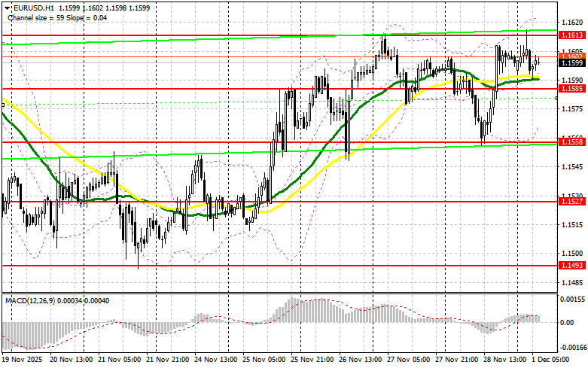This screenshot has width=588, height=368.
Task: Click the 1.1485 price scale value
Action: [572, 282]
